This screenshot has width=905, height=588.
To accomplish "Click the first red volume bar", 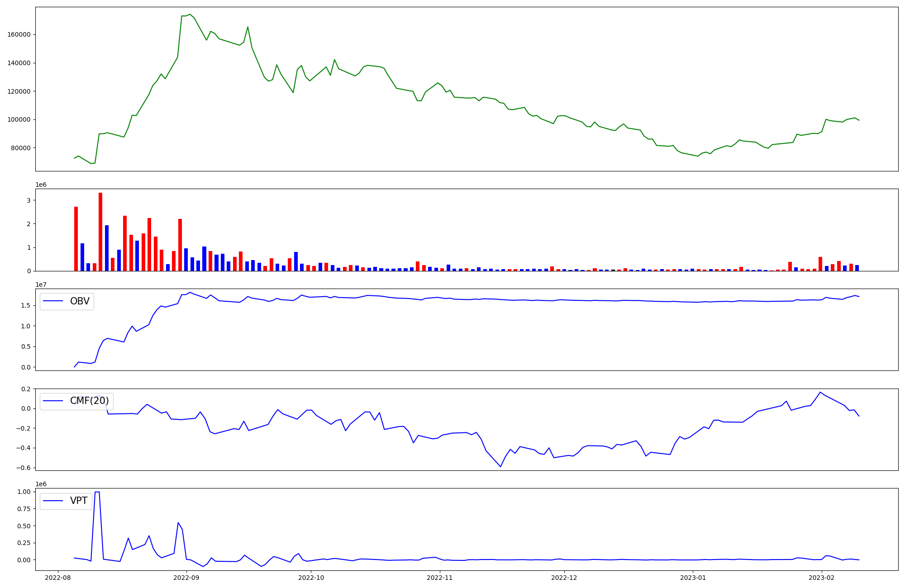I will (76, 239).
